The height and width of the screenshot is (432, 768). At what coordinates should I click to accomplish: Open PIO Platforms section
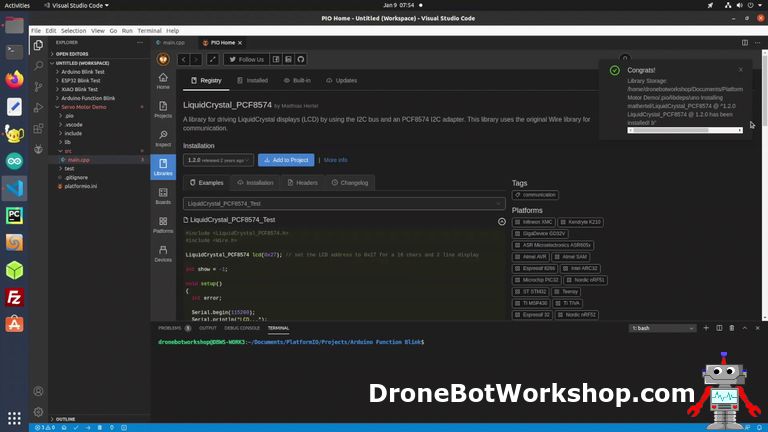pos(163,225)
